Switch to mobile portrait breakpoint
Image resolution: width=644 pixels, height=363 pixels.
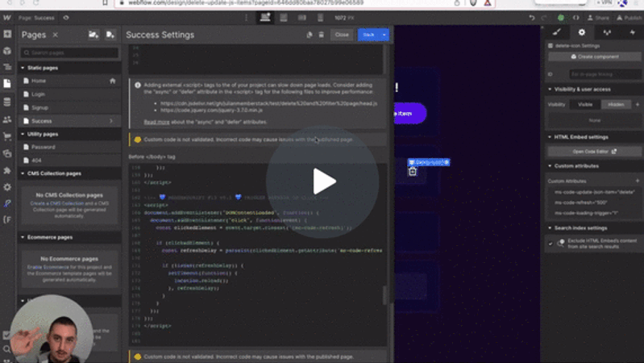pos(320,18)
